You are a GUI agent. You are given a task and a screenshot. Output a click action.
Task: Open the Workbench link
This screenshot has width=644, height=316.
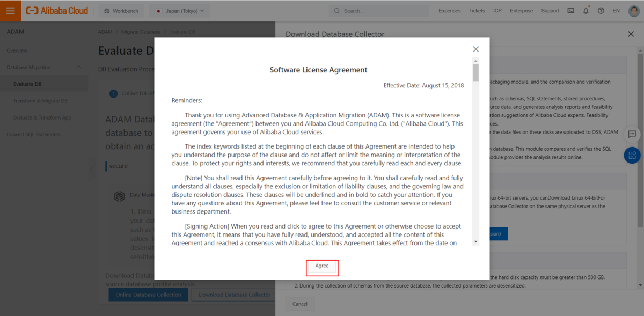click(x=122, y=11)
